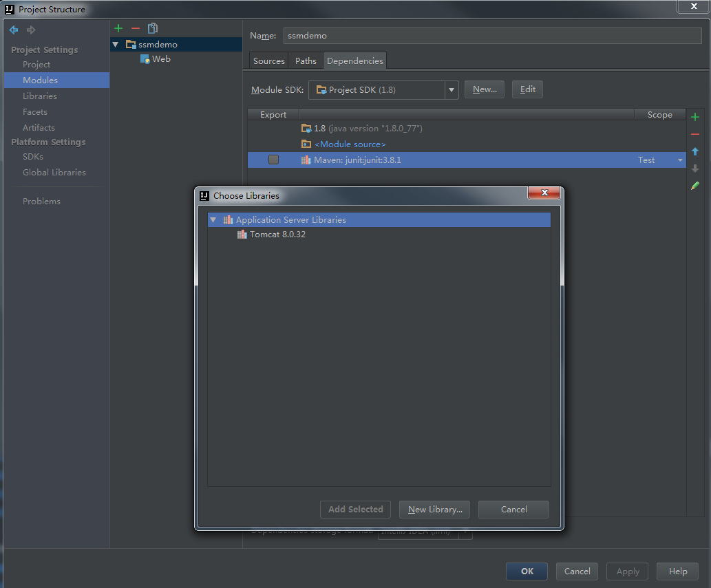Image resolution: width=711 pixels, height=588 pixels.
Task: Cancel the Choose Libraries dialog
Action: (x=513, y=509)
